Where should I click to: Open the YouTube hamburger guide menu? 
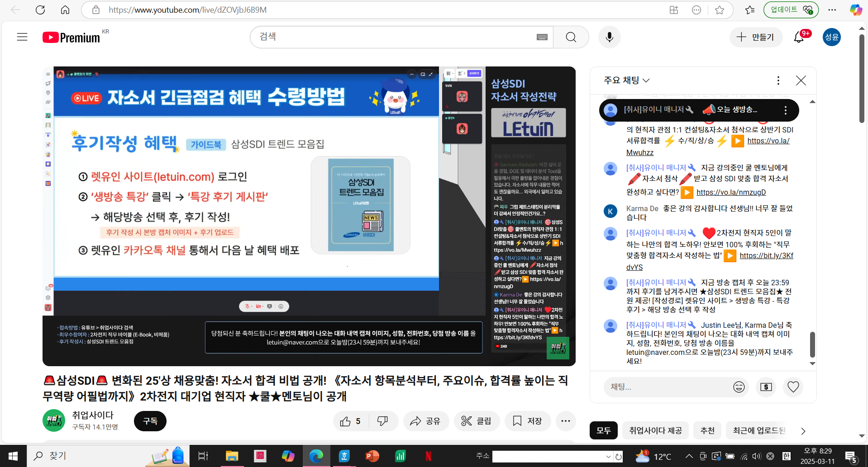[22, 37]
